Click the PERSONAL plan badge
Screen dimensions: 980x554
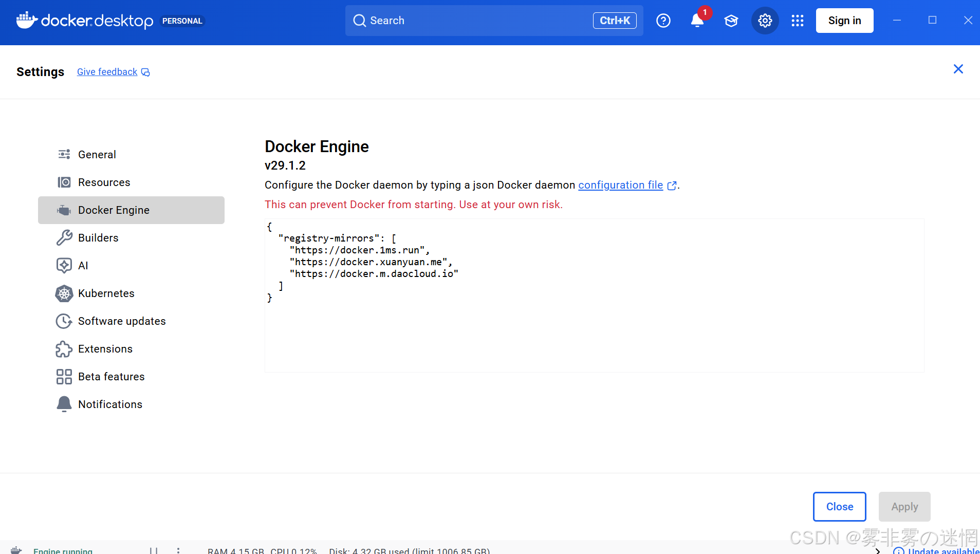(182, 21)
